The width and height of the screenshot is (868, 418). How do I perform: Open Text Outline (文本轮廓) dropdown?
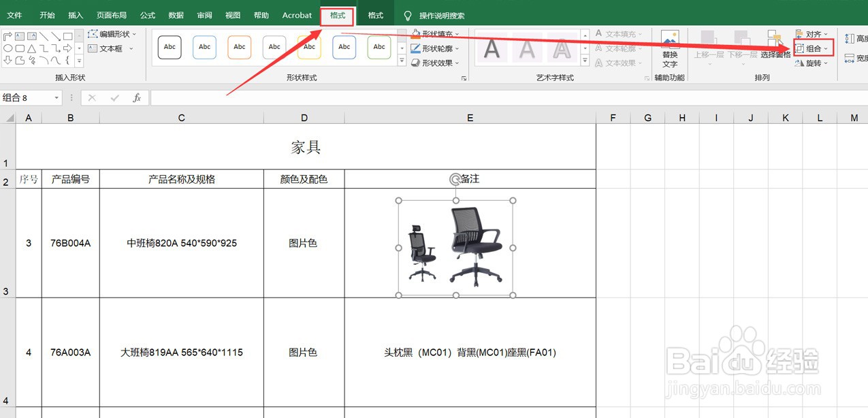618,48
